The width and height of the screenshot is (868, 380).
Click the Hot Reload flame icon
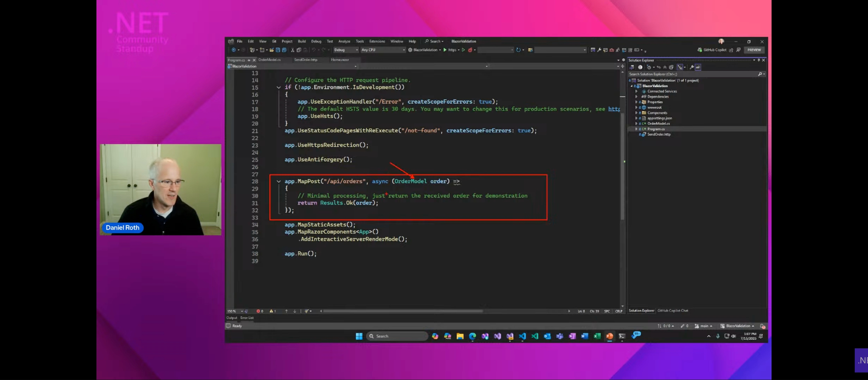(x=470, y=50)
